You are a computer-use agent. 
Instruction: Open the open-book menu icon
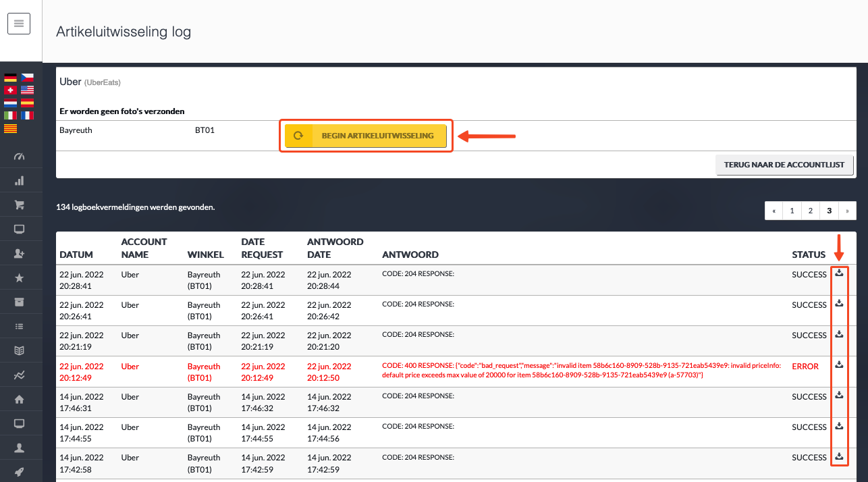19,350
